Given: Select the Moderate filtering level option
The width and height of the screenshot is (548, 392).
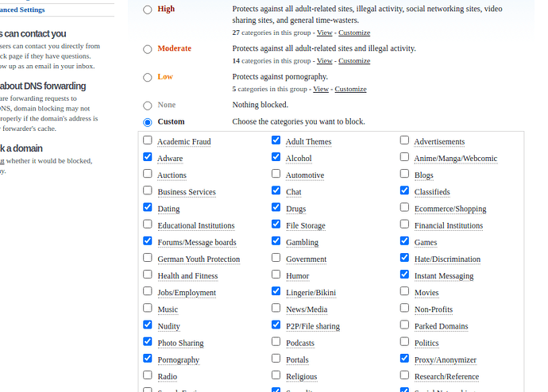Looking at the screenshot, I should coord(148,49).
